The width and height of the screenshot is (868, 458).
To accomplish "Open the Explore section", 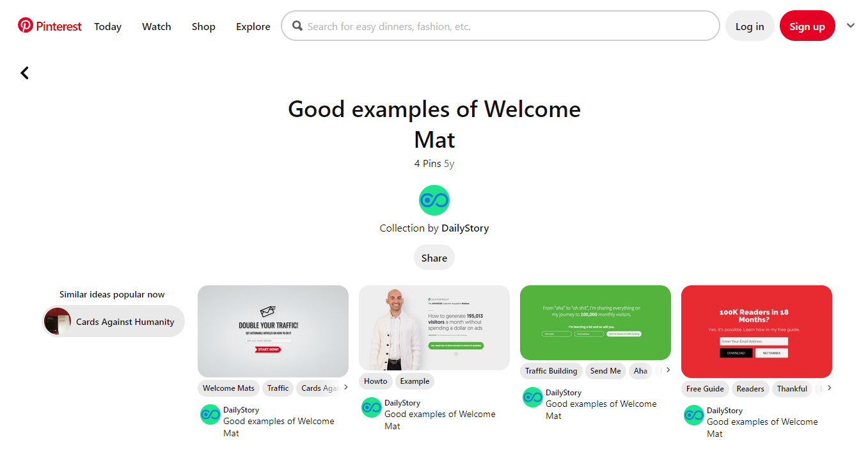I will 253,26.
